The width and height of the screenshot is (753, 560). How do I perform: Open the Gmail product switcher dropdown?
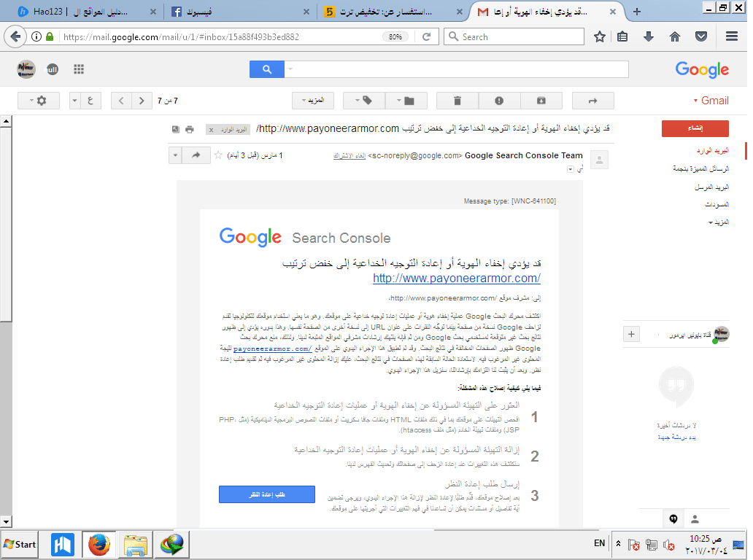[711, 101]
